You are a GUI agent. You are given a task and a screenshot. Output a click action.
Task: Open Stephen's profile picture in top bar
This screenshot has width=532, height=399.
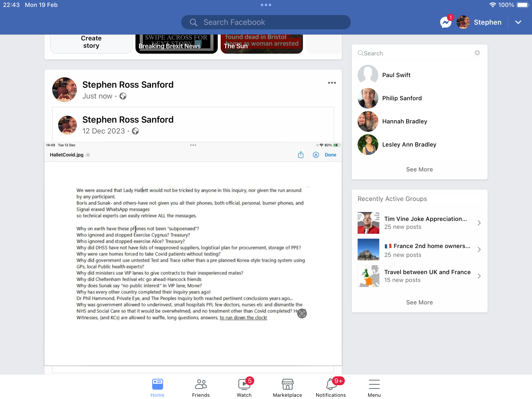pos(463,22)
